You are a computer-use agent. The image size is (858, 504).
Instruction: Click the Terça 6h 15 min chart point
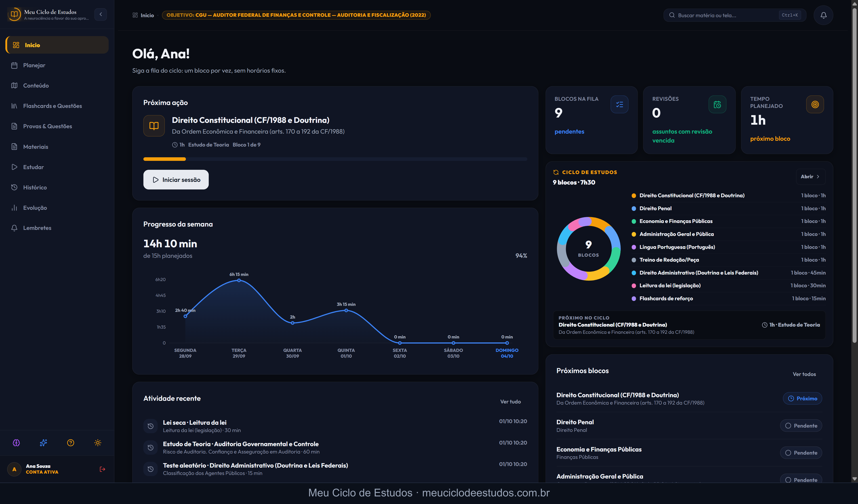click(239, 280)
